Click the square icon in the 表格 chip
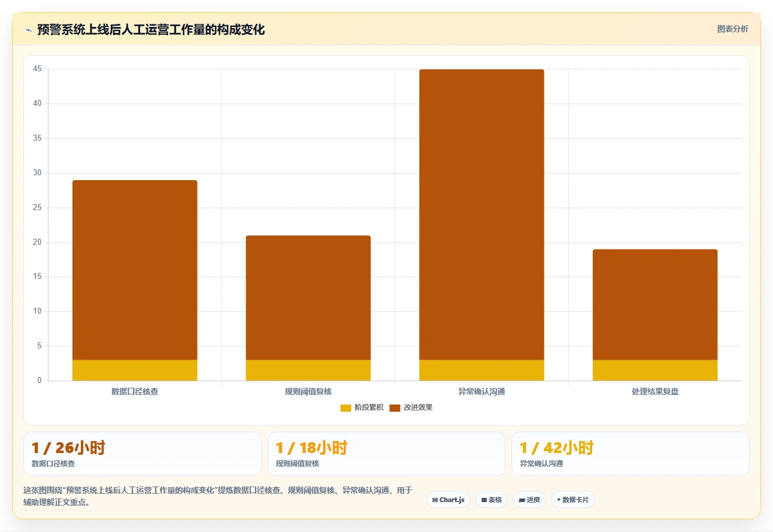Screen dimensions: 773x532 coord(484,500)
